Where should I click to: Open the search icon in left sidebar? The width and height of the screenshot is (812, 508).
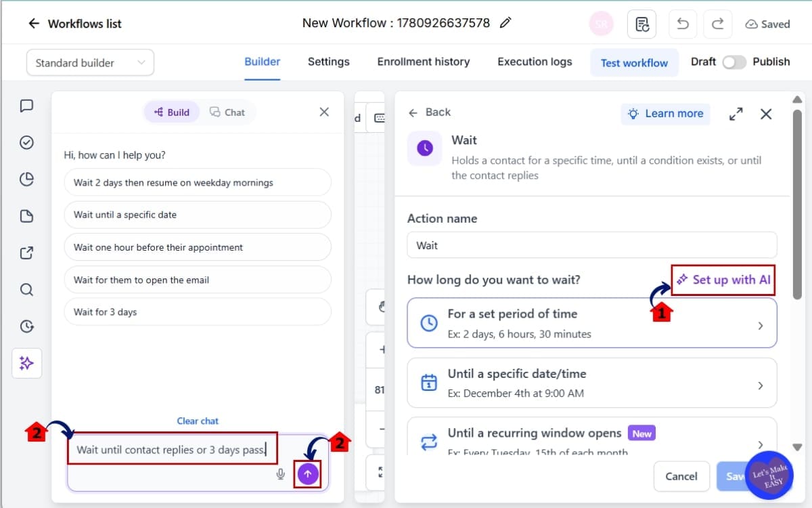pos(26,290)
